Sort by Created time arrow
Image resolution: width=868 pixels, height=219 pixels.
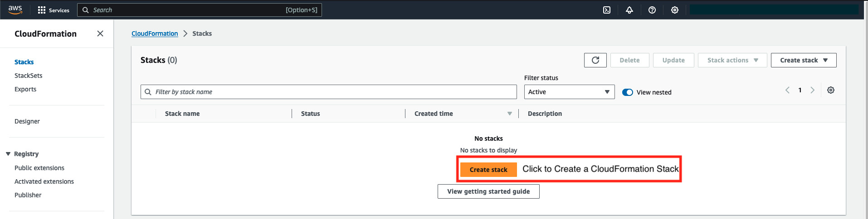(510, 114)
